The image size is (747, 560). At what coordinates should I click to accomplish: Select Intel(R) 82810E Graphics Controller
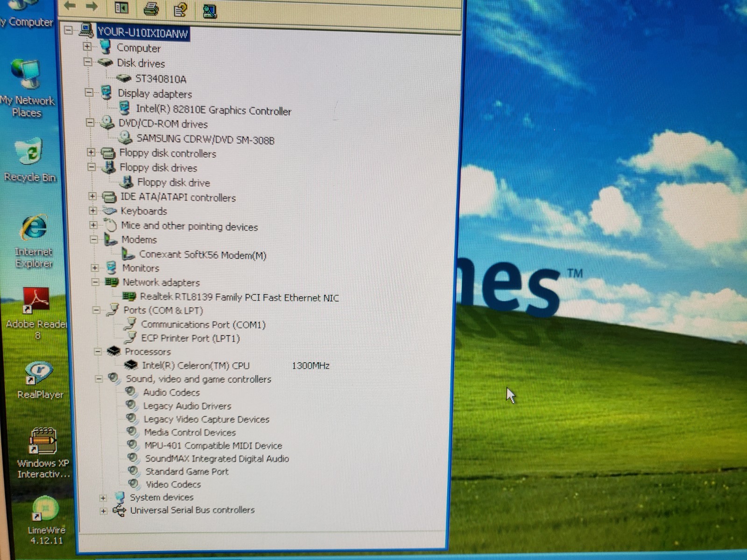(x=213, y=110)
